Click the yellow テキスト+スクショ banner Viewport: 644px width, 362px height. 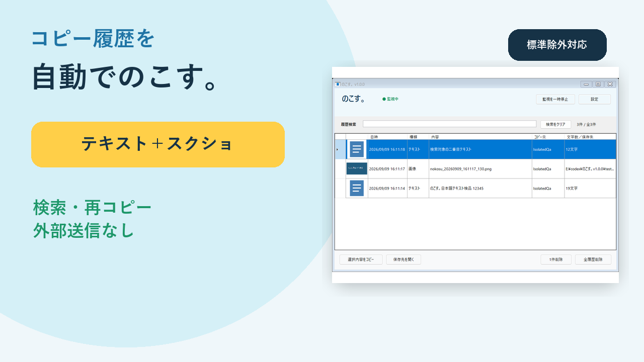point(158,144)
